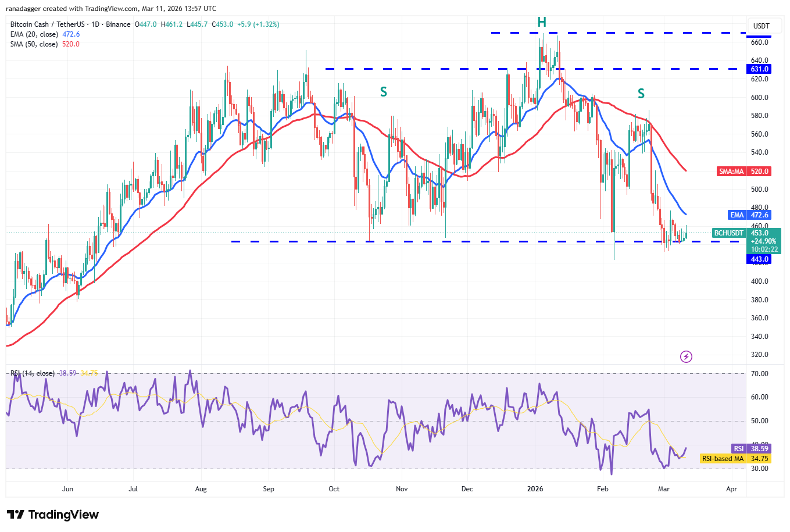The height and width of the screenshot is (532, 790).
Task: Click the Mar label on time axis
Action: tap(664, 489)
